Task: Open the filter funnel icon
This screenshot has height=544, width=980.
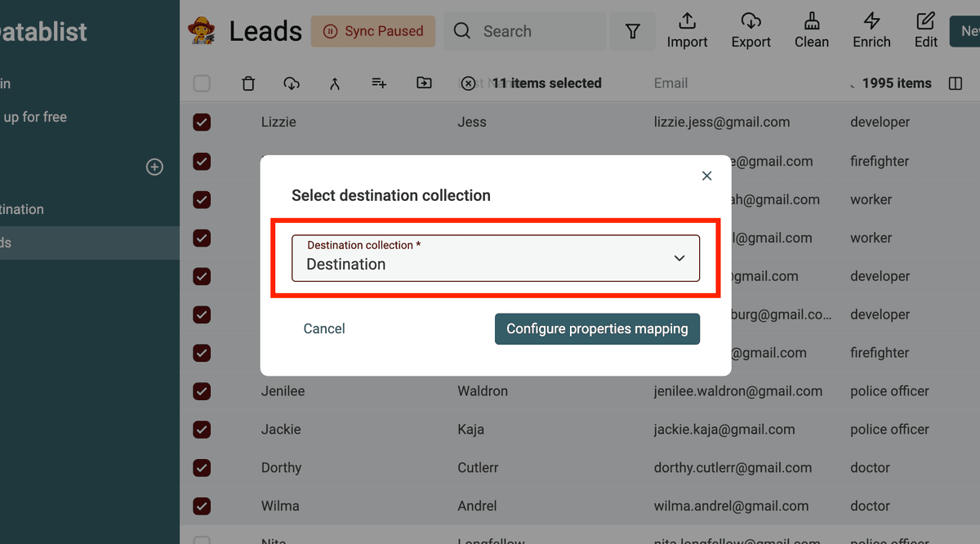Action: (x=632, y=31)
